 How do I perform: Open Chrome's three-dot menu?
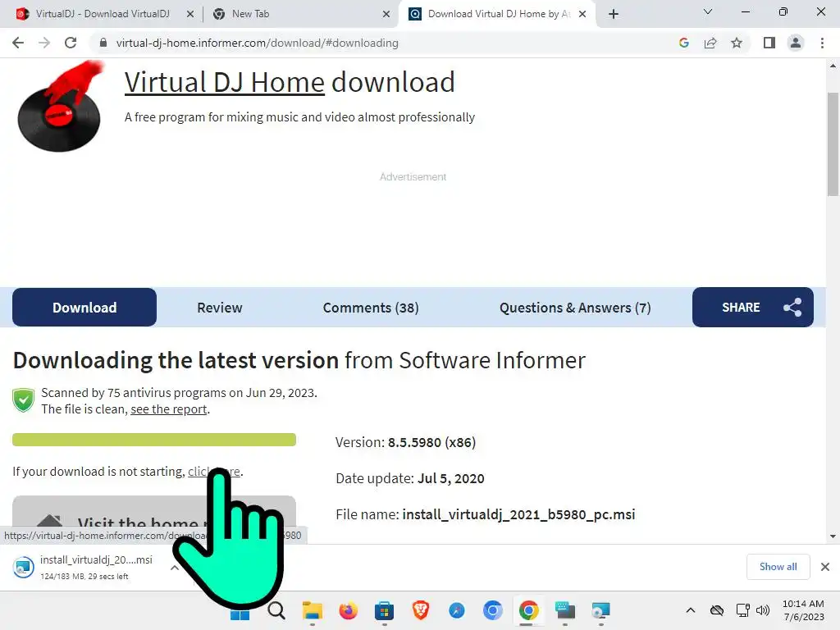click(822, 43)
